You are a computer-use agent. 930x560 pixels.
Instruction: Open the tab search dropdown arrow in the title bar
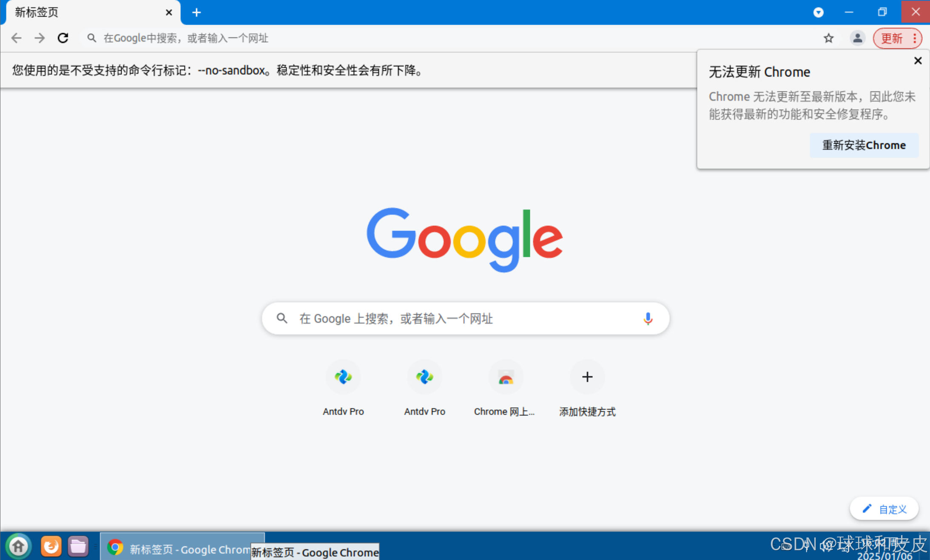[x=818, y=12]
